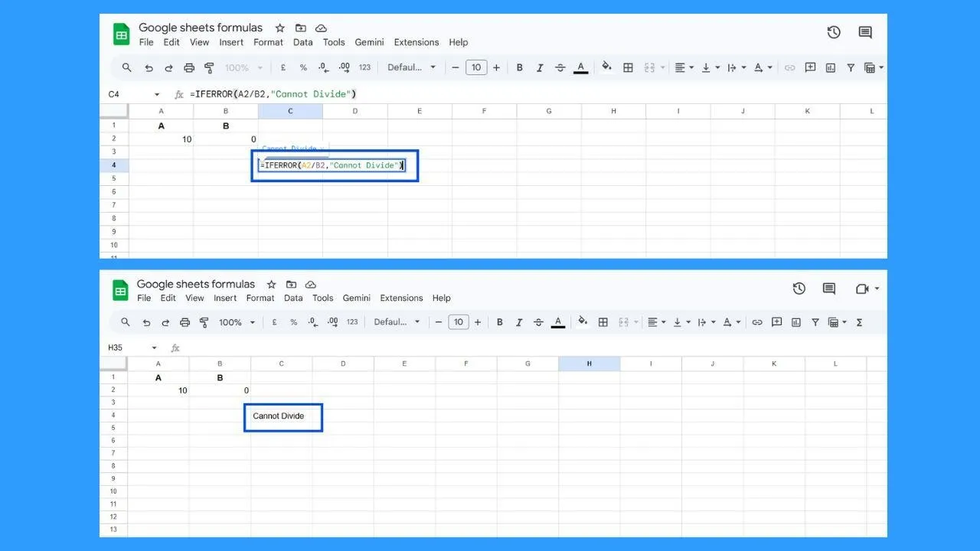The height and width of the screenshot is (551, 980).
Task: Select column H header in the lower window
Action: pyautogui.click(x=589, y=364)
